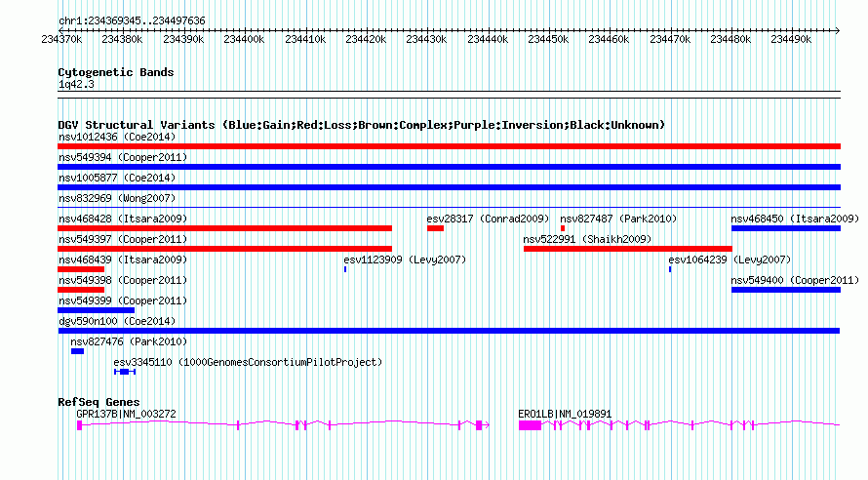The height and width of the screenshot is (480, 868).
Task: Click the chr1:234369345..234497636 coordinate label
Action: [x=132, y=20]
